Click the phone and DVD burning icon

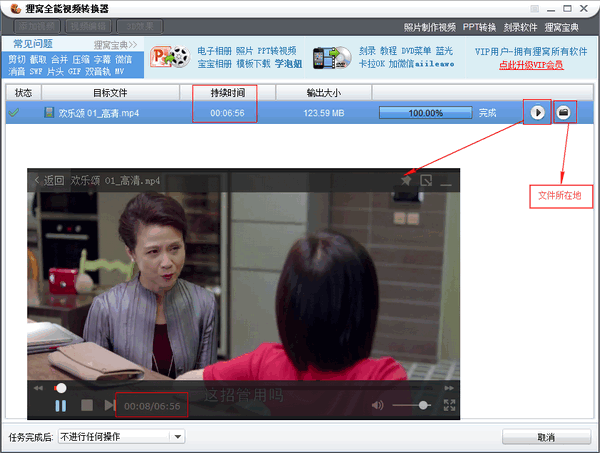332,58
